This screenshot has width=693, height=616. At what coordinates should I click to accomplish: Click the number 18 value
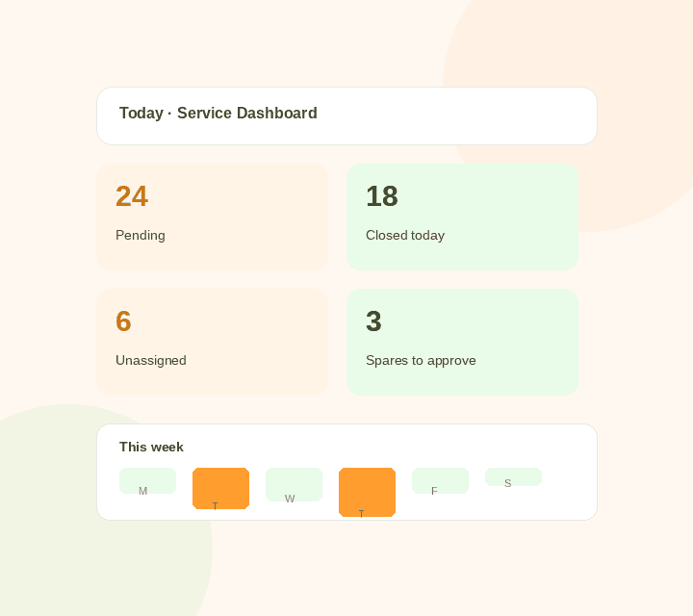pyautogui.click(x=382, y=196)
